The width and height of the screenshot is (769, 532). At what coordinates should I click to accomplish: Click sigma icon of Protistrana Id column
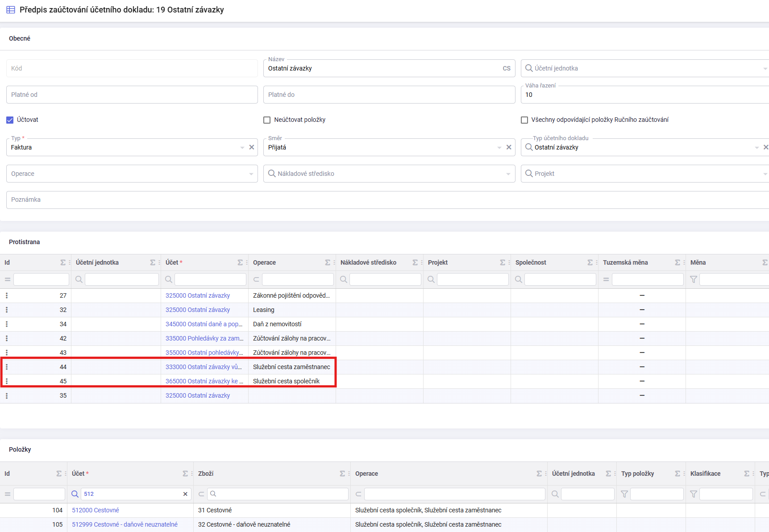tap(63, 262)
